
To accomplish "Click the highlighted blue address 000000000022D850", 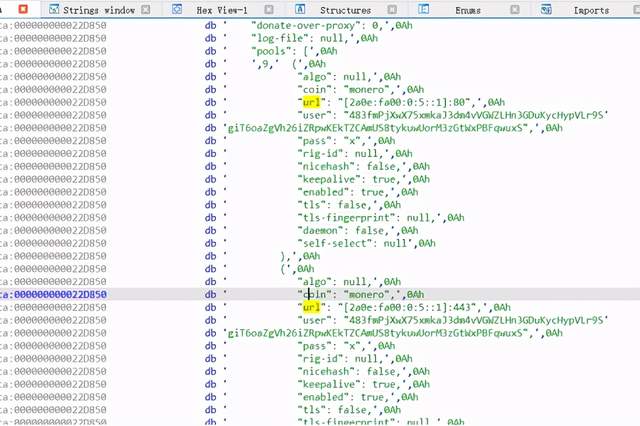I will [x=60, y=294].
